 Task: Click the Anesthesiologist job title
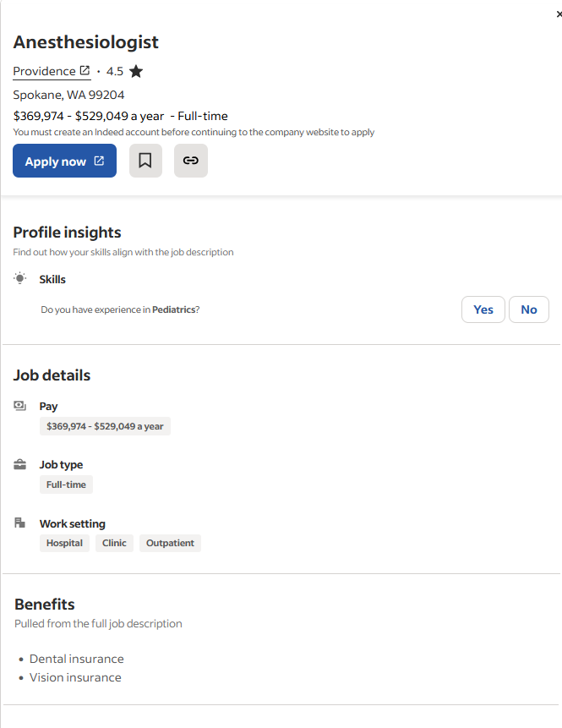tap(85, 42)
